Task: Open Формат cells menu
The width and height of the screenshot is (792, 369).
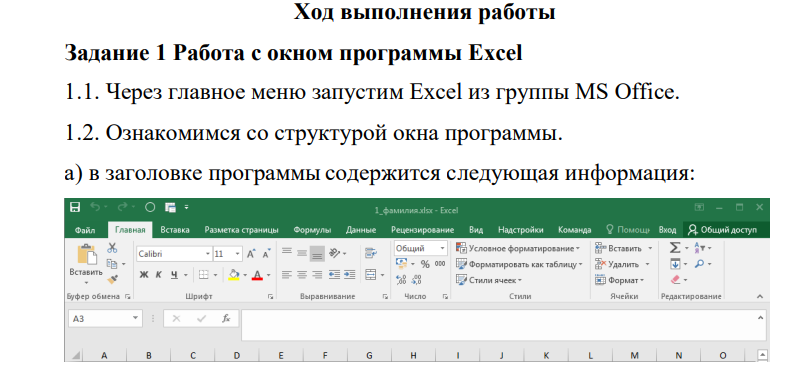Action: [x=619, y=280]
